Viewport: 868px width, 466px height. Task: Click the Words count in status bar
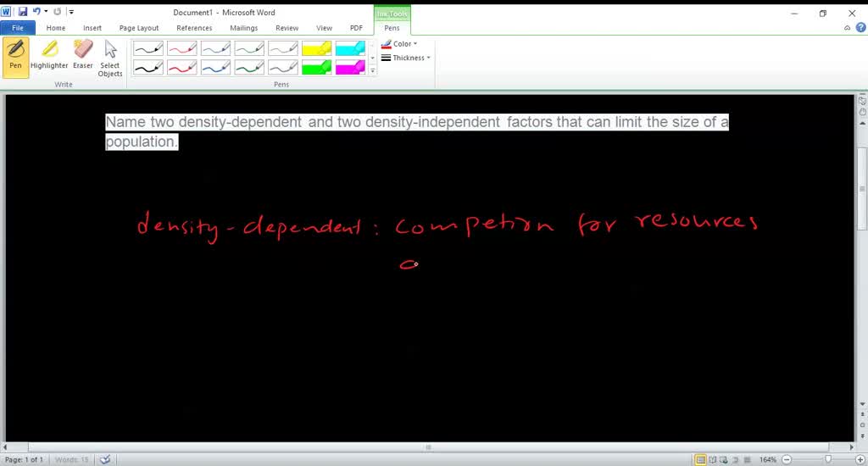click(72, 459)
